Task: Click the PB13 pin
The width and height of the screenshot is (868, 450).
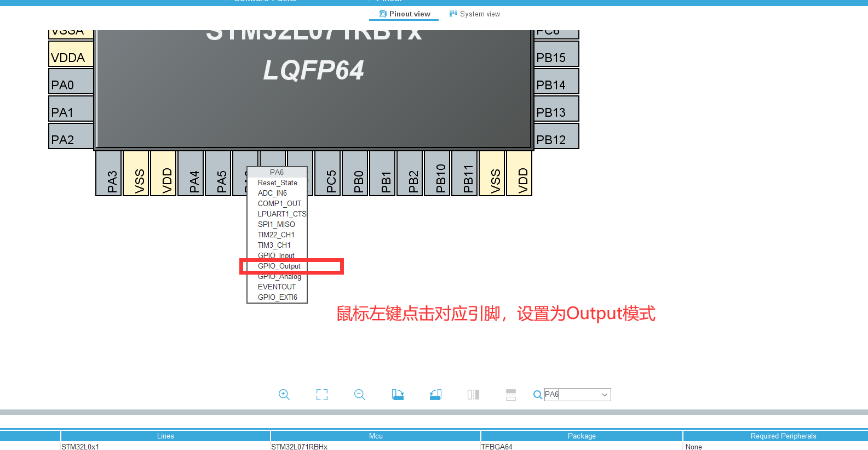Action: click(x=556, y=109)
